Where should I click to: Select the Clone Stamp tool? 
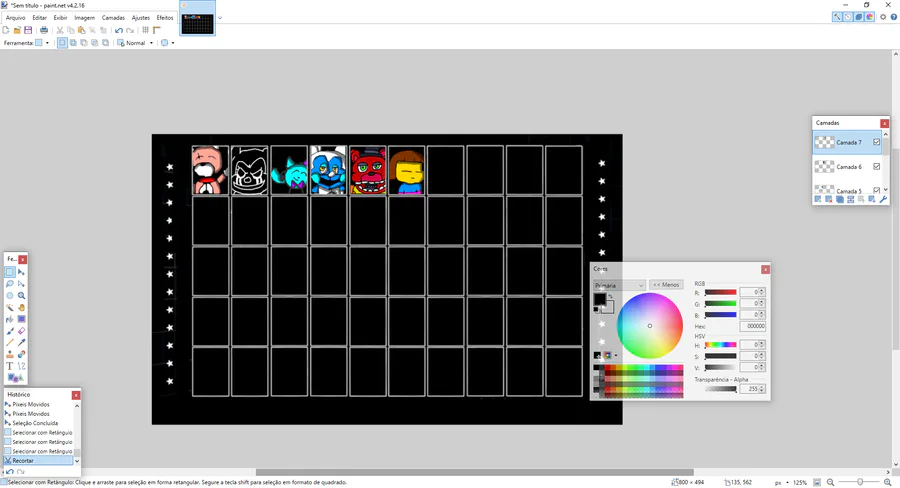coord(10,354)
